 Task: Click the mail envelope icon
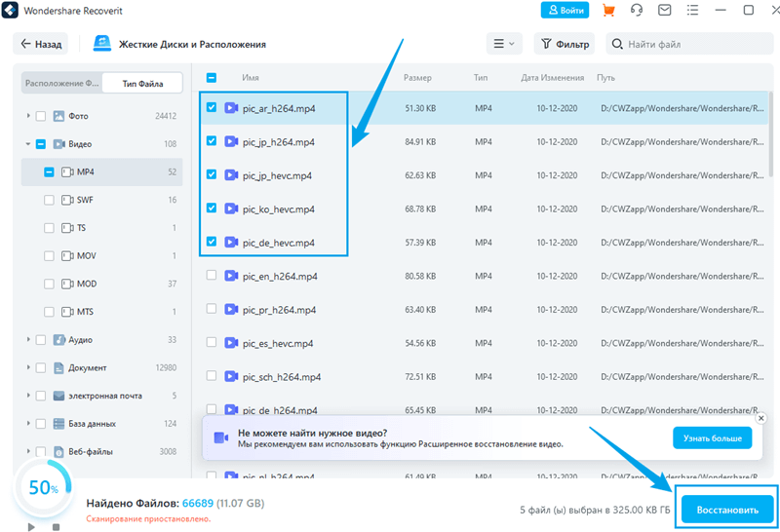665,10
